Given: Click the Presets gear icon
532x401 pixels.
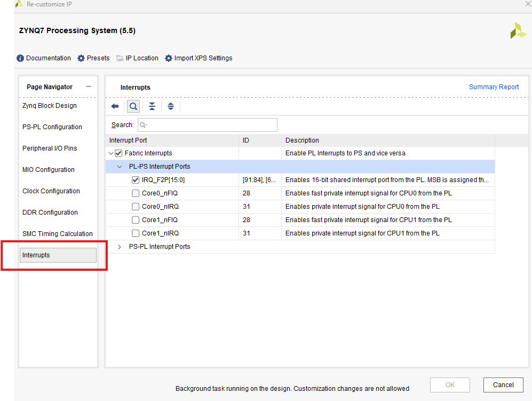Looking at the screenshot, I should coord(81,58).
